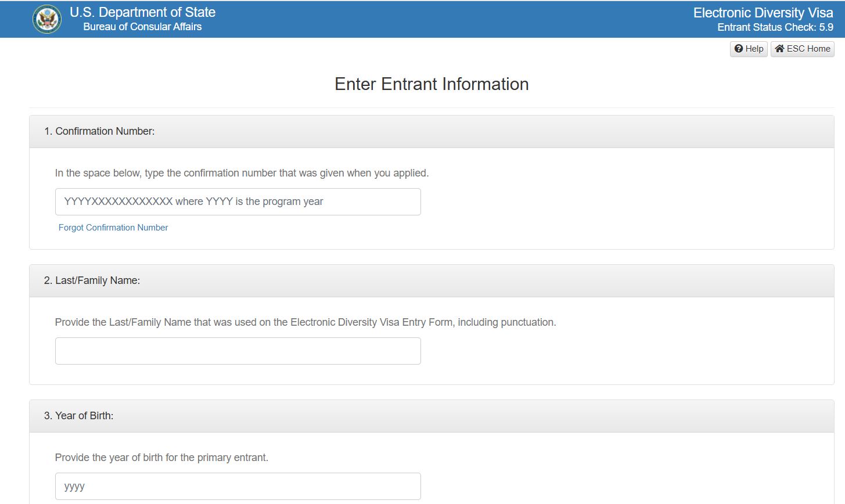845x504 pixels.
Task: Click the Enter Entrant Information heading
Action: [432, 84]
